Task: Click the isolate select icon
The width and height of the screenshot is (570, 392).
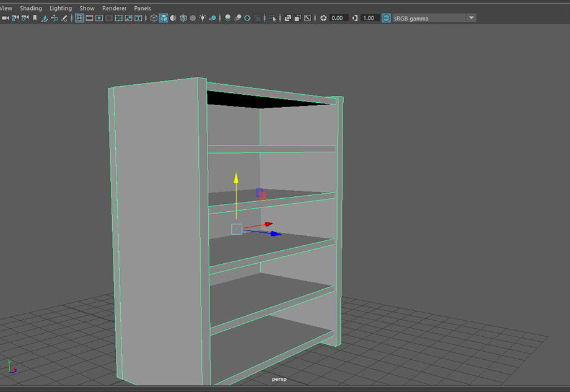Action: pos(273,18)
